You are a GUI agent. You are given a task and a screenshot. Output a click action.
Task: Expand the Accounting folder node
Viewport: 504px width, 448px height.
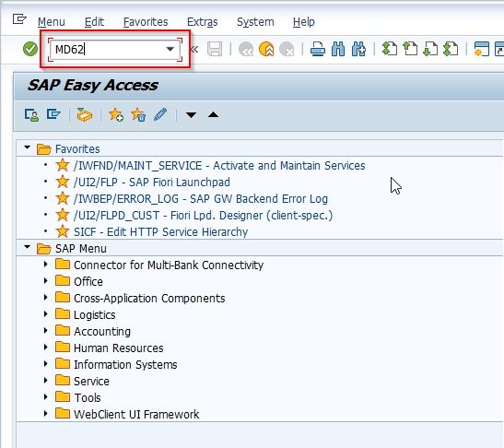46,331
